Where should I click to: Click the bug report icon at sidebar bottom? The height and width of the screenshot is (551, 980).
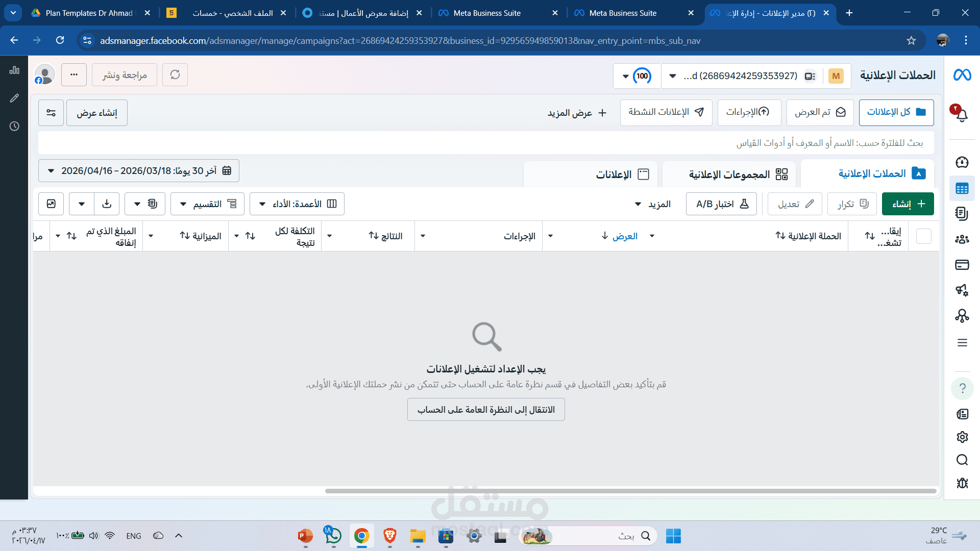pyautogui.click(x=962, y=482)
